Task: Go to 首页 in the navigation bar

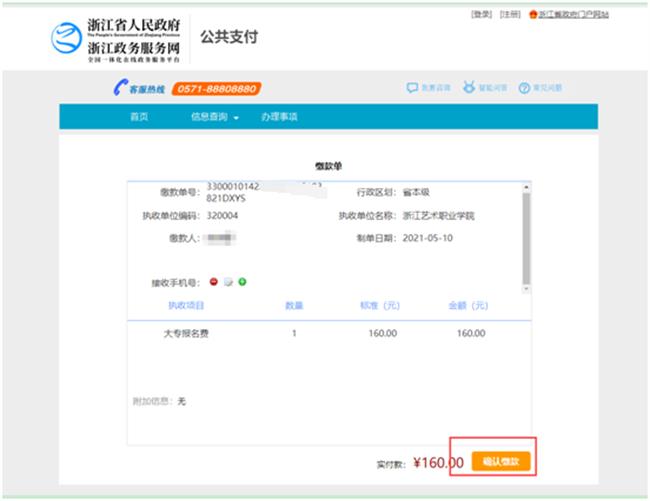Action: (x=139, y=117)
